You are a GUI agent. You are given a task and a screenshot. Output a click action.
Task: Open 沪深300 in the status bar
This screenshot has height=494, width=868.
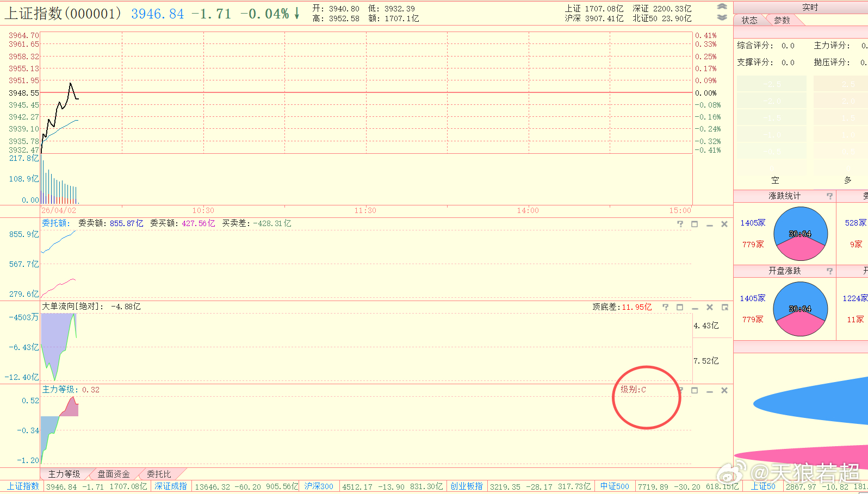[x=319, y=486]
